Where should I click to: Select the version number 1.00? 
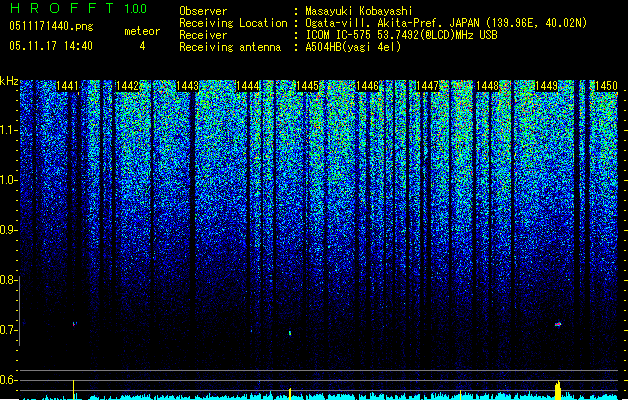pos(135,9)
